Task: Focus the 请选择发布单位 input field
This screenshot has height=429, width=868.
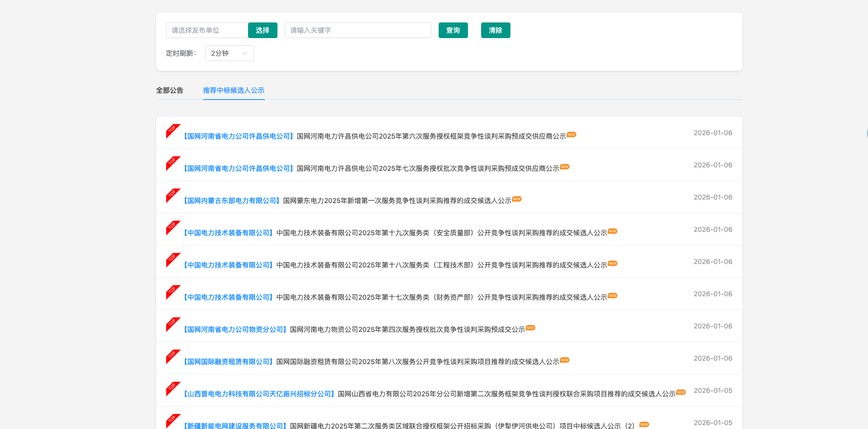Action: 207,30
